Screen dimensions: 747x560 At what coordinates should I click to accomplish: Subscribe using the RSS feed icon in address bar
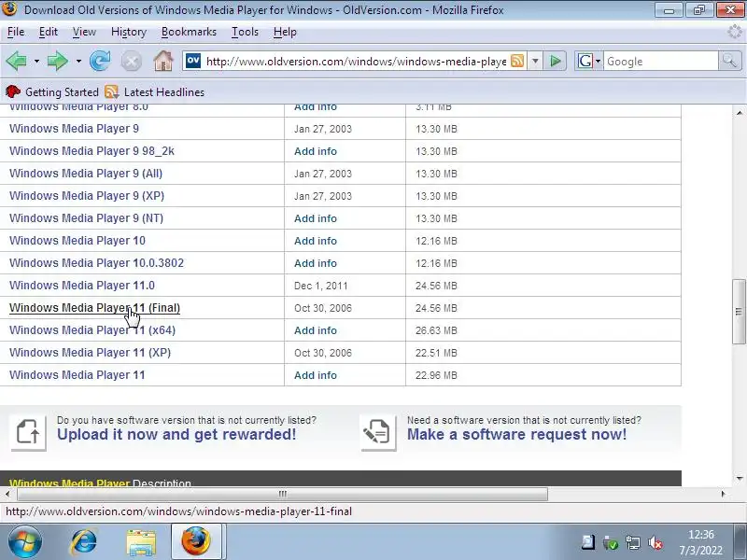point(517,61)
